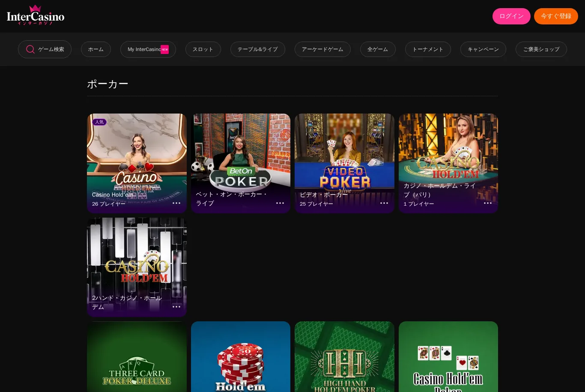The image size is (585, 392).
Task: Click 今すぐ登録 register button
Action: pos(556,16)
